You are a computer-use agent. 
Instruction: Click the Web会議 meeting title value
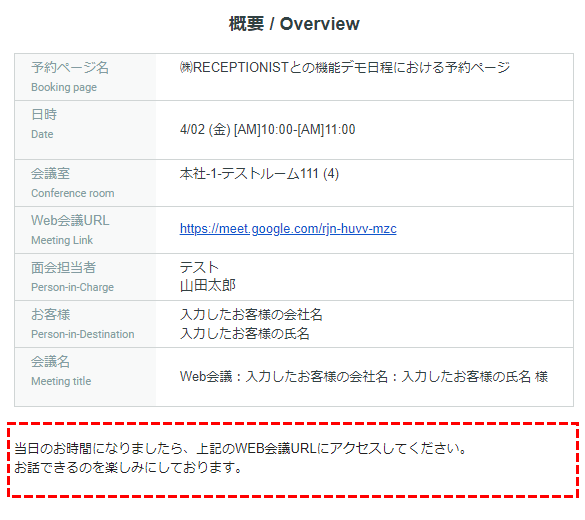(364, 376)
